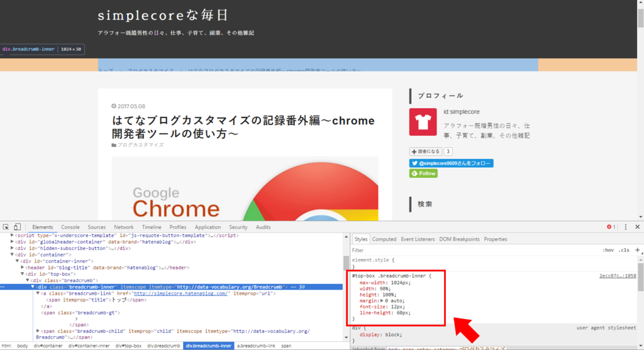
Task: Select the Elements tab
Action: [43, 227]
